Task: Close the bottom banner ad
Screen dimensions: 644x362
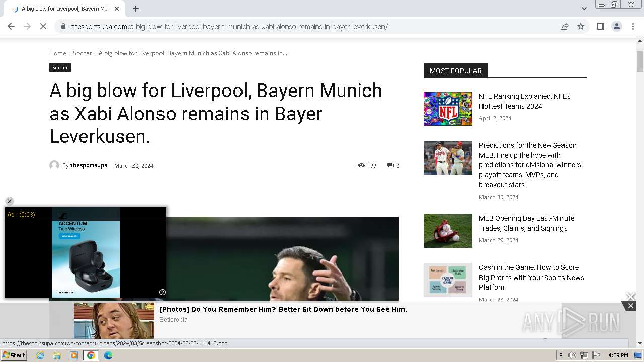Action: coord(630,306)
